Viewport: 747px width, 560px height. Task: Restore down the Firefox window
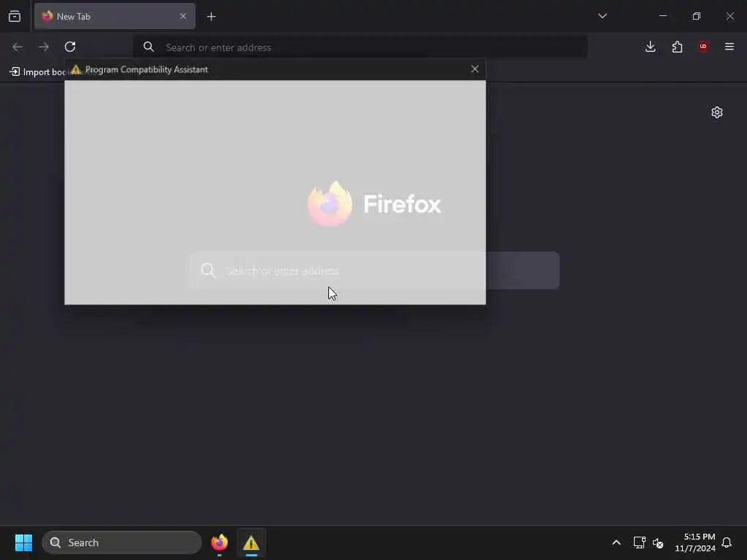coord(697,16)
